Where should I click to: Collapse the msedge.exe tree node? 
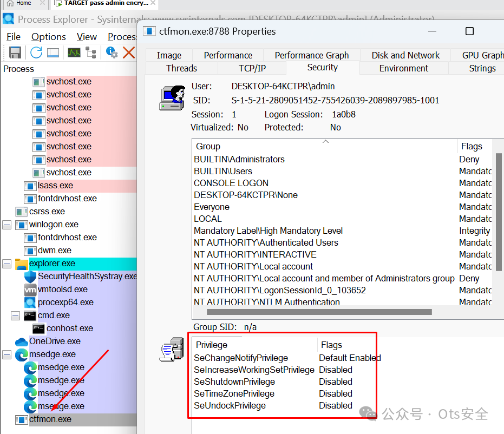(x=6, y=354)
